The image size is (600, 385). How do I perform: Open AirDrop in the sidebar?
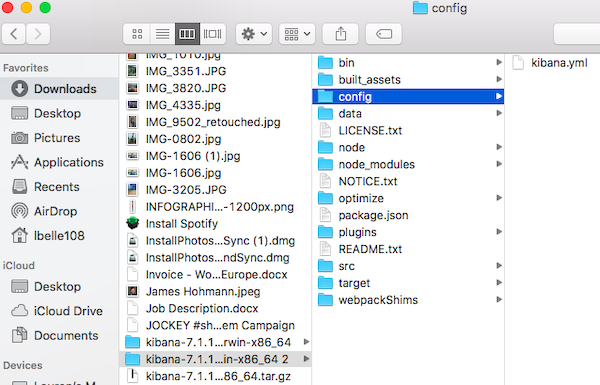pos(59,211)
